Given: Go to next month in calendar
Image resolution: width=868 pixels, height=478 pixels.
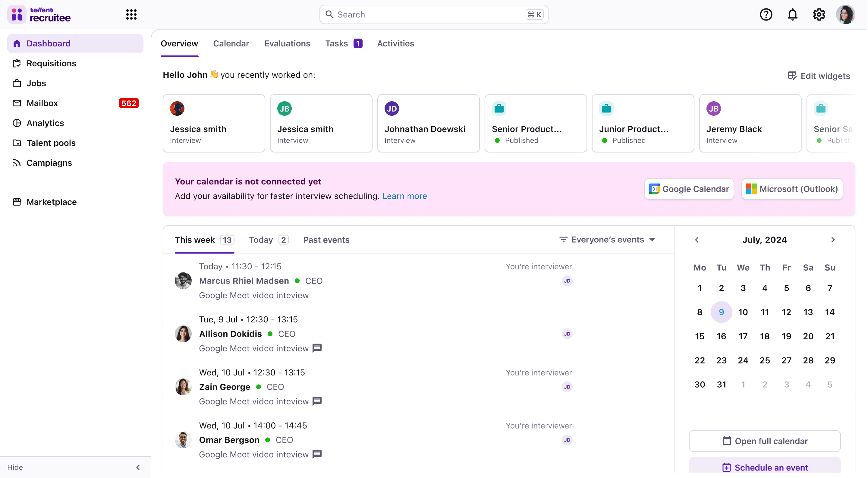Looking at the screenshot, I should pos(833,240).
